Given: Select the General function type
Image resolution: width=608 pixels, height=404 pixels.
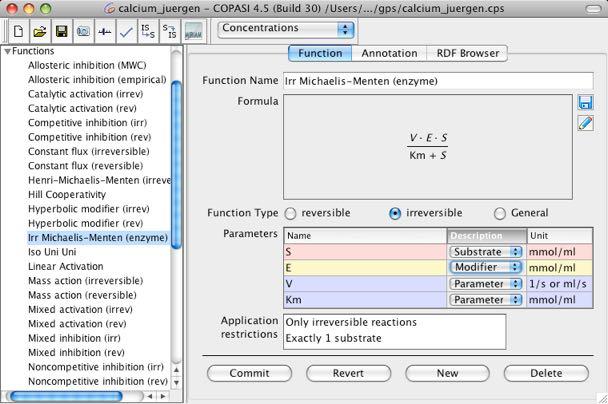Looking at the screenshot, I should [x=500, y=213].
